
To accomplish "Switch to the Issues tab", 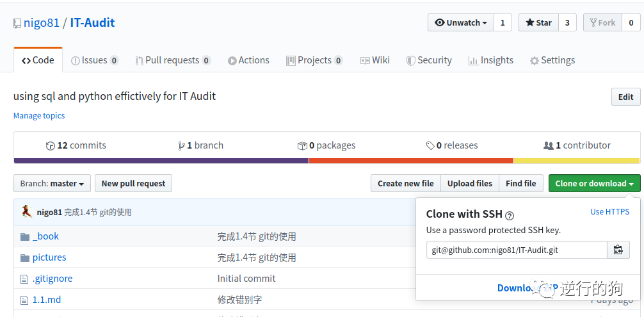I will [95, 60].
